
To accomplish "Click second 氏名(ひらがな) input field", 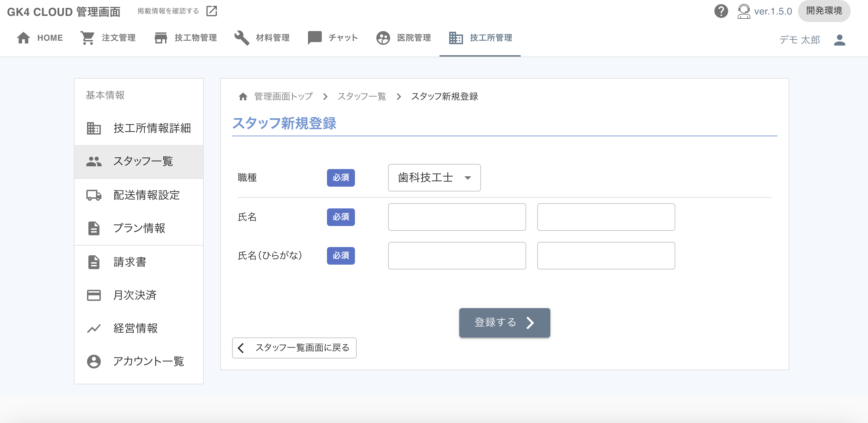I will pyautogui.click(x=606, y=256).
